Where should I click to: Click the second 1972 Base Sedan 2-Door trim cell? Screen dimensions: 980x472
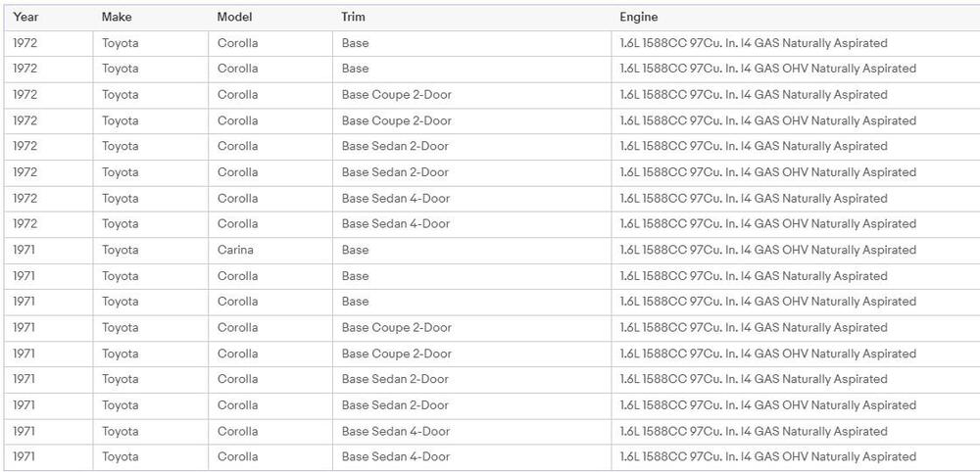[472, 172]
